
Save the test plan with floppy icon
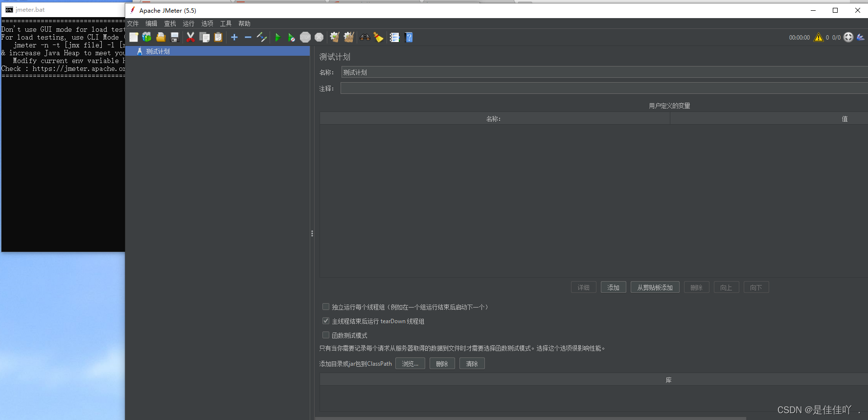(175, 37)
